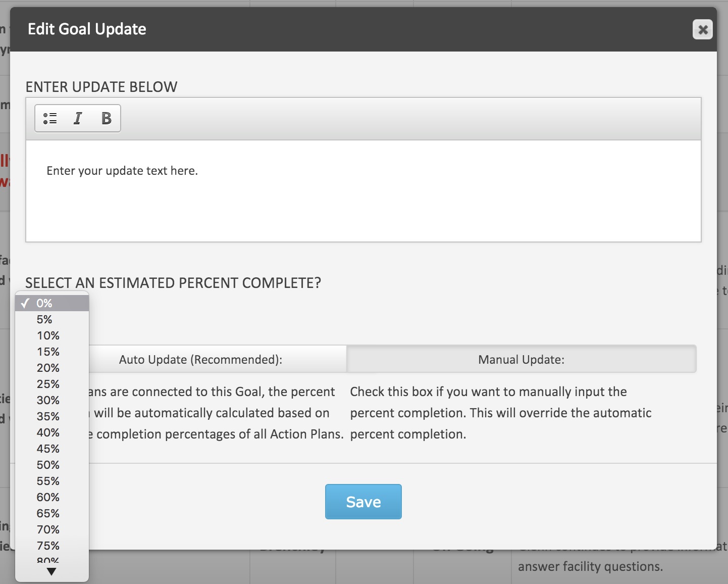Choose 10% completion in the list

click(x=52, y=335)
